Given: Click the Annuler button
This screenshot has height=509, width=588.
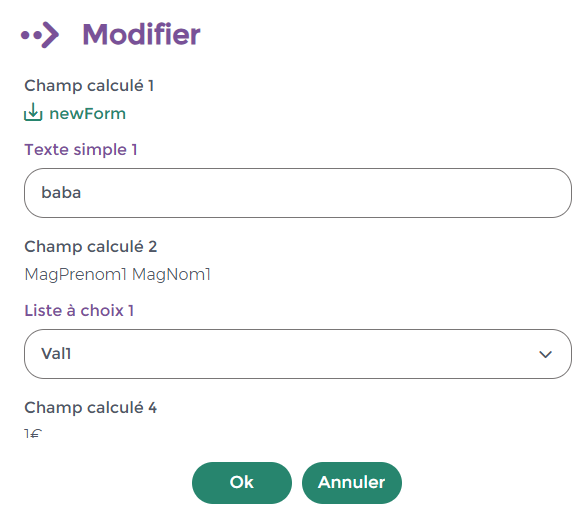Looking at the screenshot, I should [352, 482].
